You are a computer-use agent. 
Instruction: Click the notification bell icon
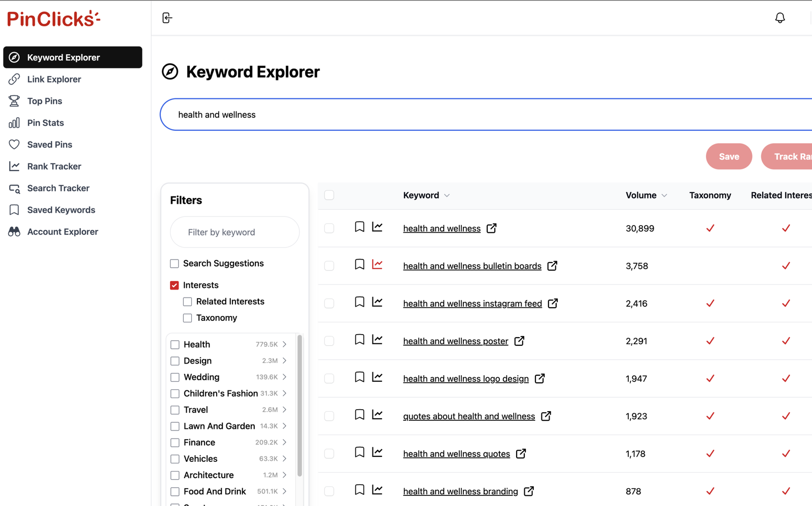coord(780,18)
